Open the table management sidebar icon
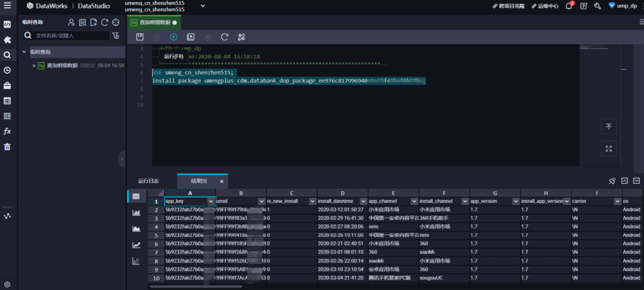 click(7, 101)
